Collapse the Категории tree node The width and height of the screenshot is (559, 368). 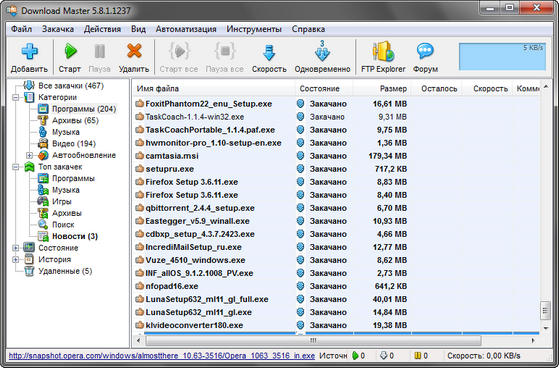tap(15, 97)
